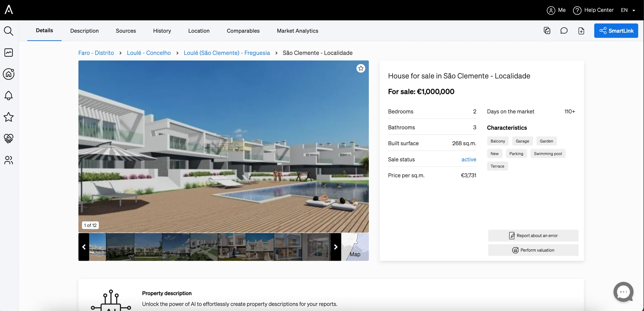Select the Details tab
This screenshot has height=311, width=644.
pos(44,30)
